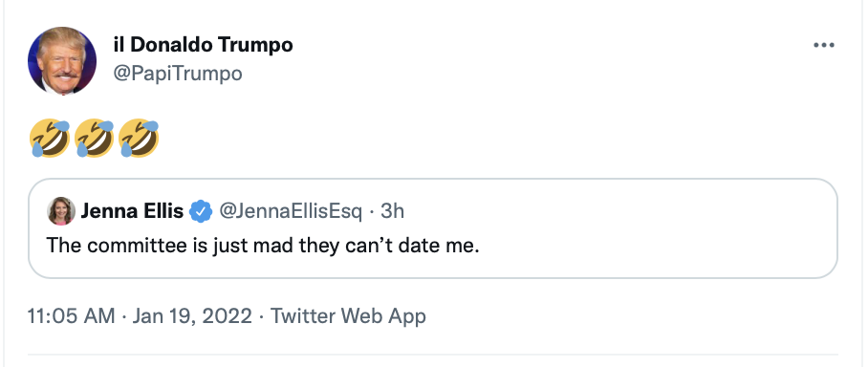This screenshot has width=868, height=367.
Task: Click the Jan 19, 2022 date link
Action: coord(192,316)
